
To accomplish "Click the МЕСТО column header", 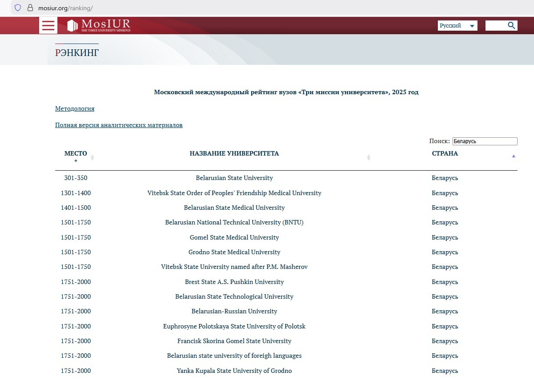I will click(x=76, y=153).
